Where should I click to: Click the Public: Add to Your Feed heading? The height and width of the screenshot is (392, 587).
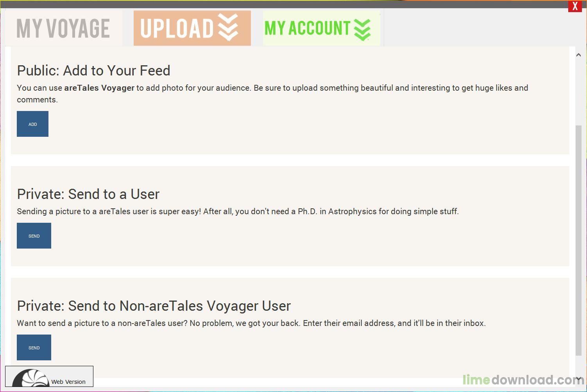94,71
